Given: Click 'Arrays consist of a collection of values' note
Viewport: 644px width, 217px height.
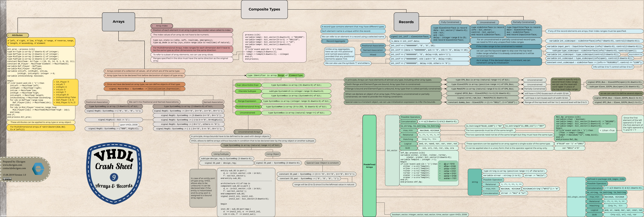Looking at the screenshot, I should (x=145, y=71).
